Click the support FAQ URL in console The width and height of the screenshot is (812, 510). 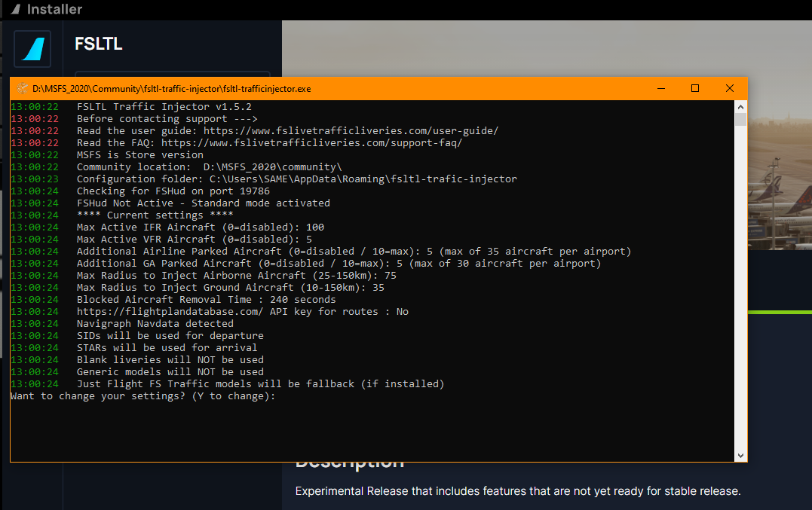[311, 143]
